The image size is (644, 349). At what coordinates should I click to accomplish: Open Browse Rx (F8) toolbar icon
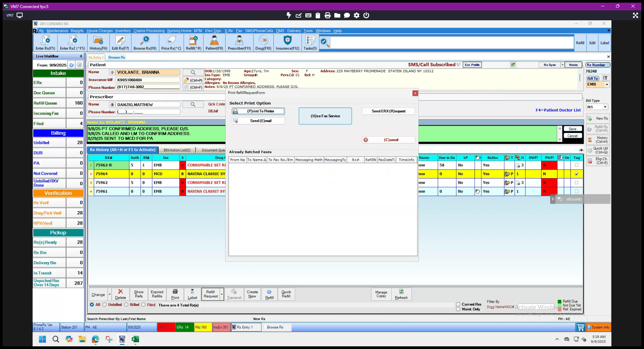click(x=145, y=43)
